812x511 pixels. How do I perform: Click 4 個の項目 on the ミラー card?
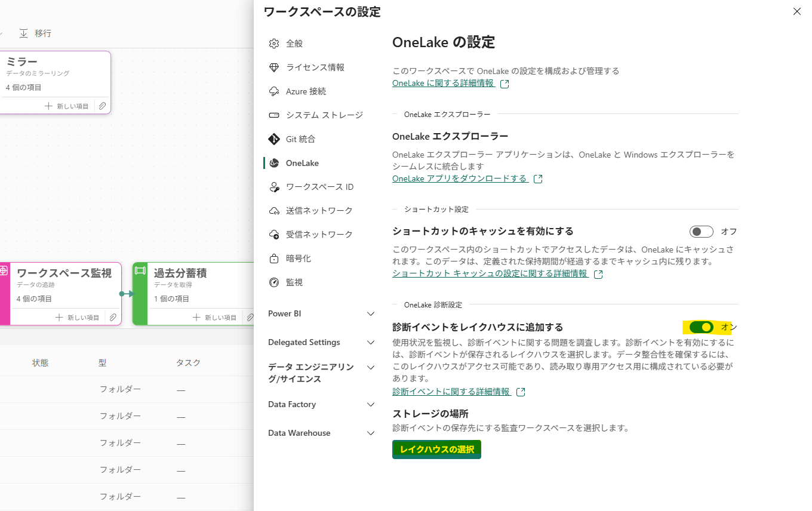coord(24,87)
